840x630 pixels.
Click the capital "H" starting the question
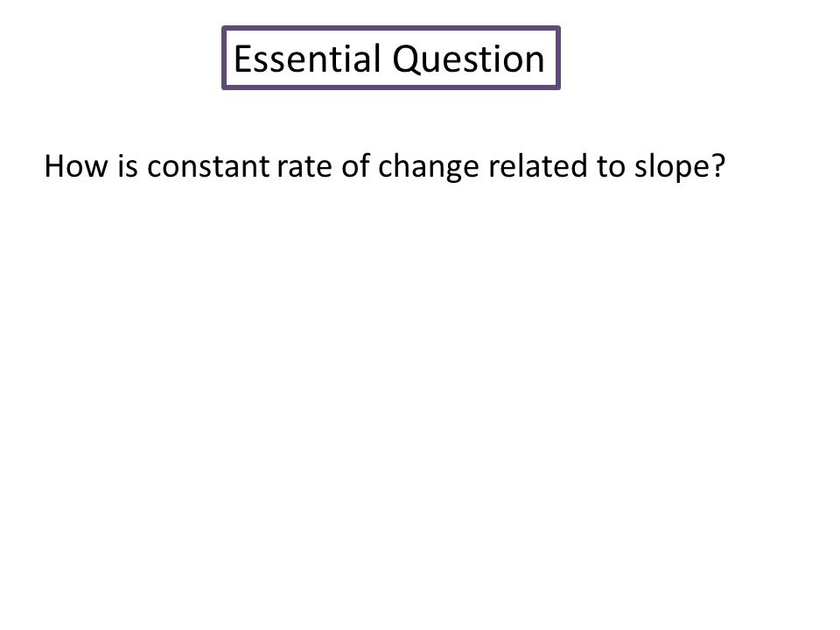tap(54, 166)
